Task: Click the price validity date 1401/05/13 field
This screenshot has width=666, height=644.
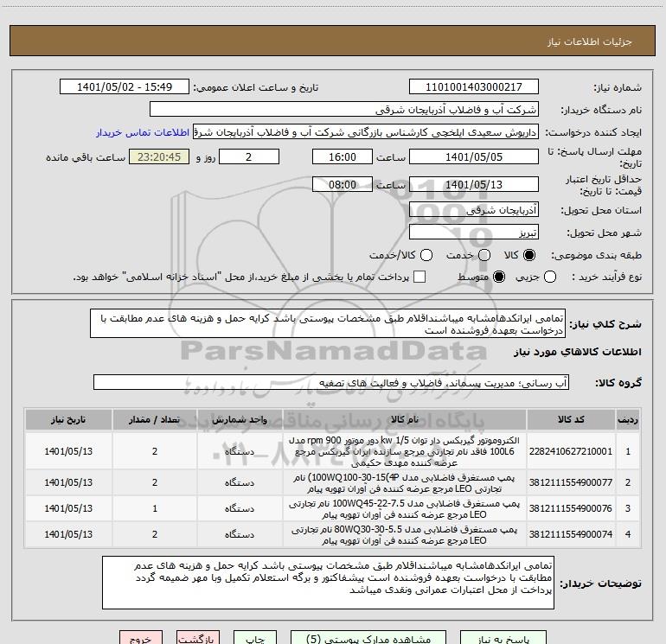Action: [474, 184]
